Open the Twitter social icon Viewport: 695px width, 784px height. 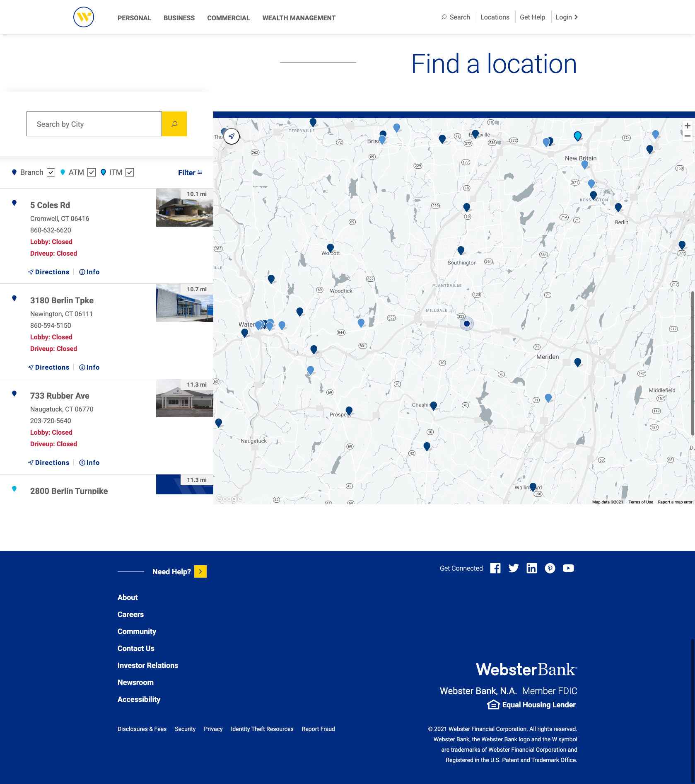(514, 568)
